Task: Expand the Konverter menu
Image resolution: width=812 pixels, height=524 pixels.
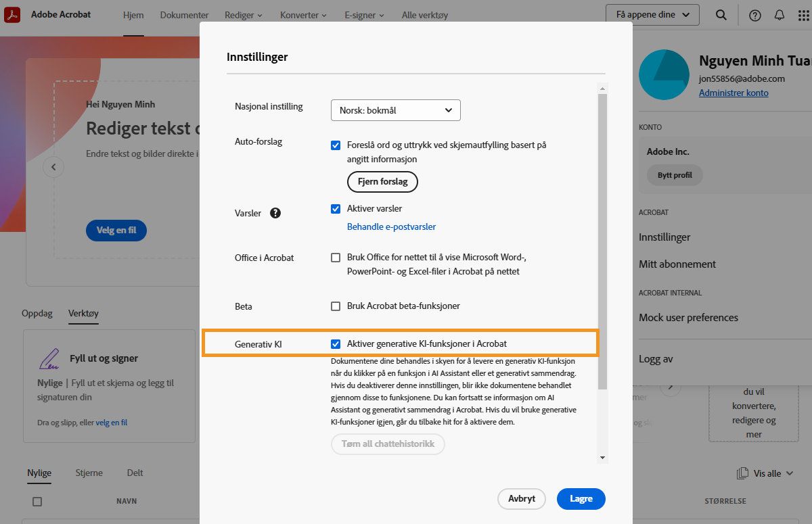Action: tap(303, 15)
